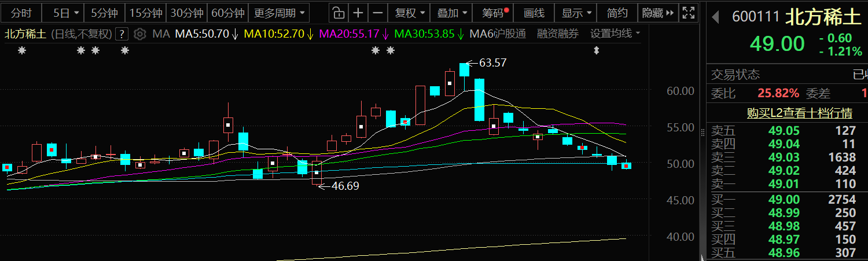Expand the 设置均线 moving average settings dropdown
Image resolution: width=868 pixels, height=261 pixels.
(x=615, y=34)
